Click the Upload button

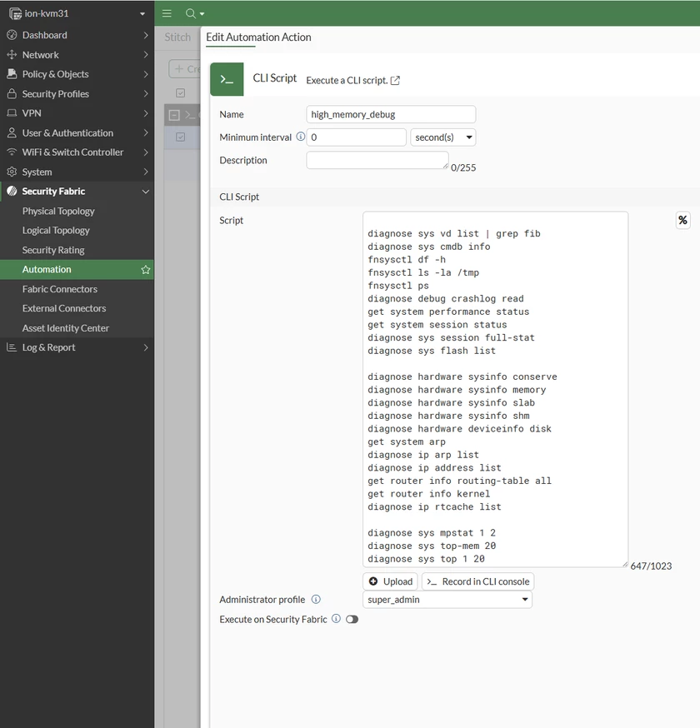[x=390, y=581]
